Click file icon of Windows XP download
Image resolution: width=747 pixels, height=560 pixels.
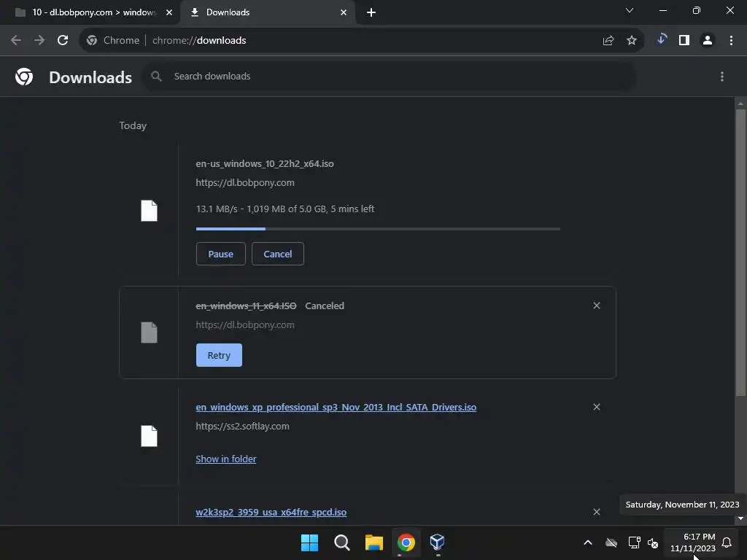[x=149, y=436]
